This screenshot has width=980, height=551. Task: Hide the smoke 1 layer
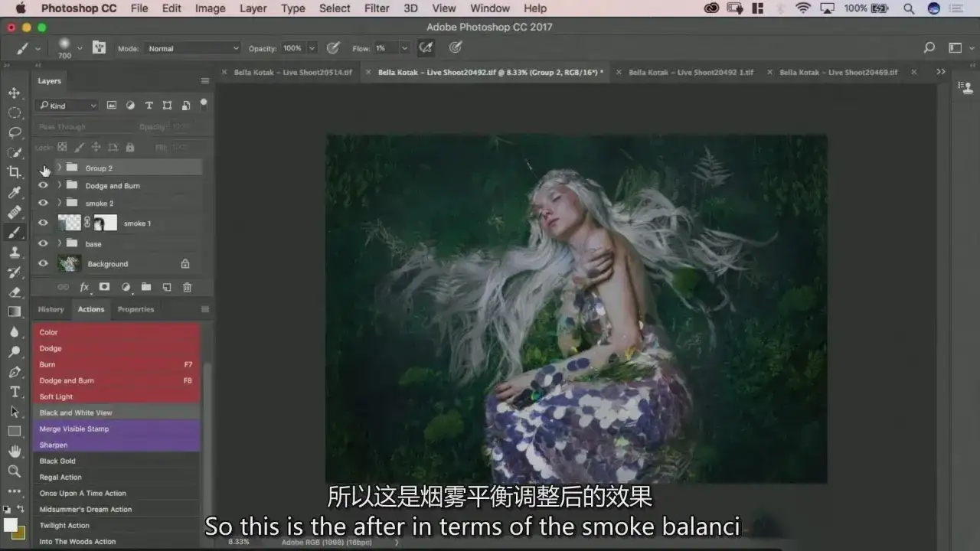[x=43, y=223]
